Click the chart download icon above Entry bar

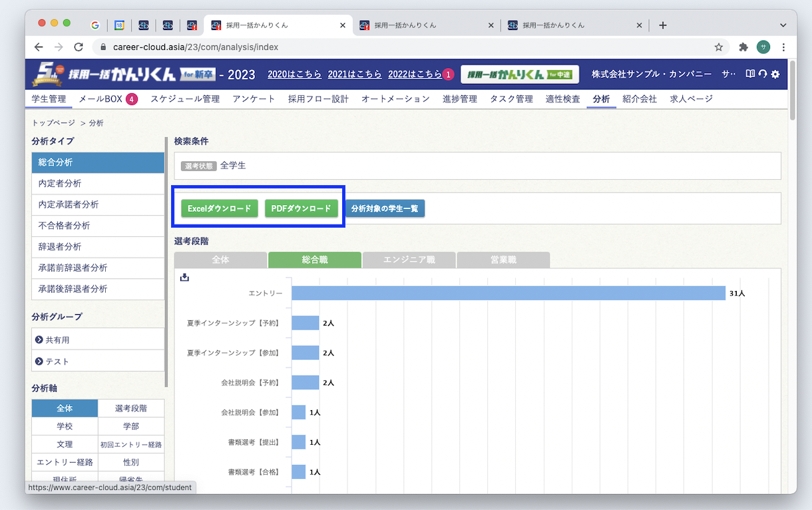click(185, 278)
